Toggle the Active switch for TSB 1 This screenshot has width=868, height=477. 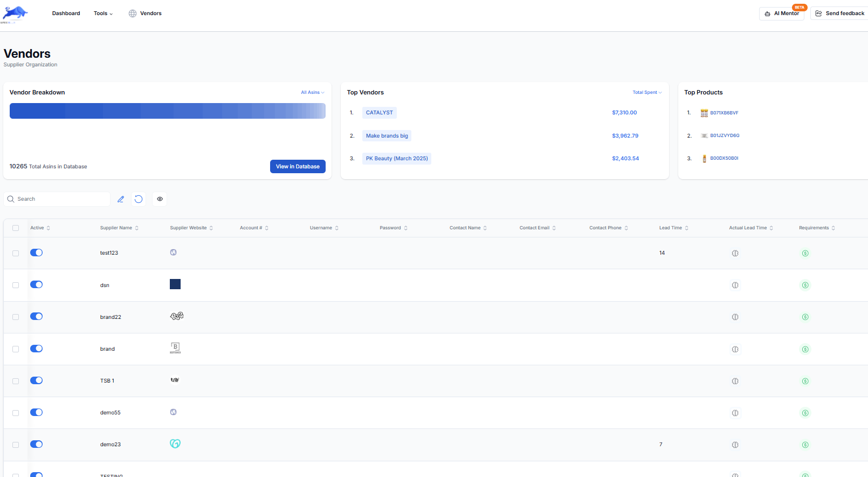tap(37, 380)
